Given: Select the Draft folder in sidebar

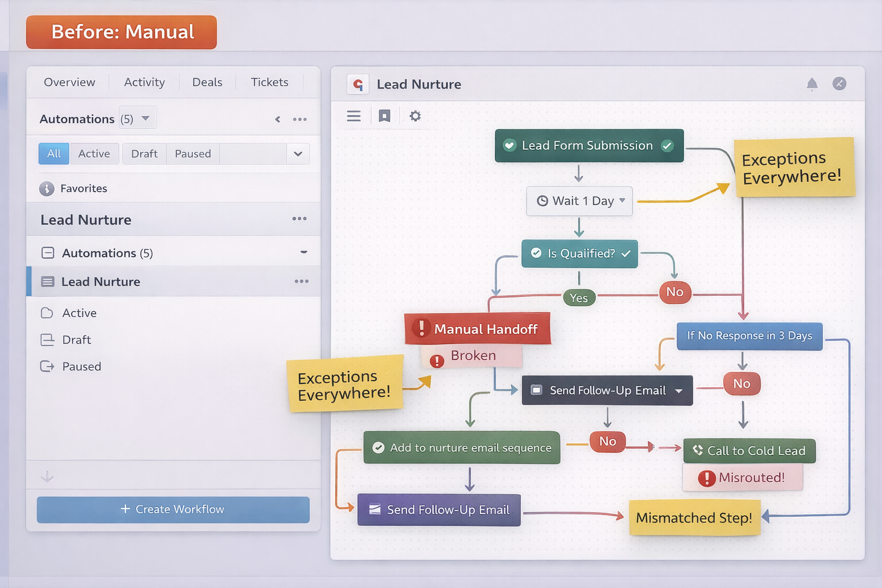Looking at the screenshot, I should point(76,340).
